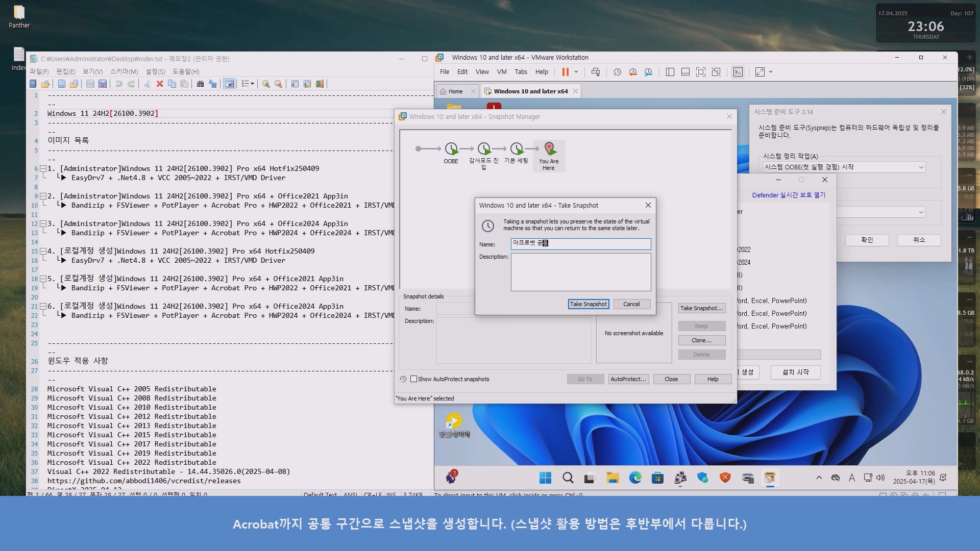Image resolution: width=980 pixels, height=551 pixels.
Task: Click the Take Snapshot confirm button
Action: pyautogui.click(x=588, y=304)
